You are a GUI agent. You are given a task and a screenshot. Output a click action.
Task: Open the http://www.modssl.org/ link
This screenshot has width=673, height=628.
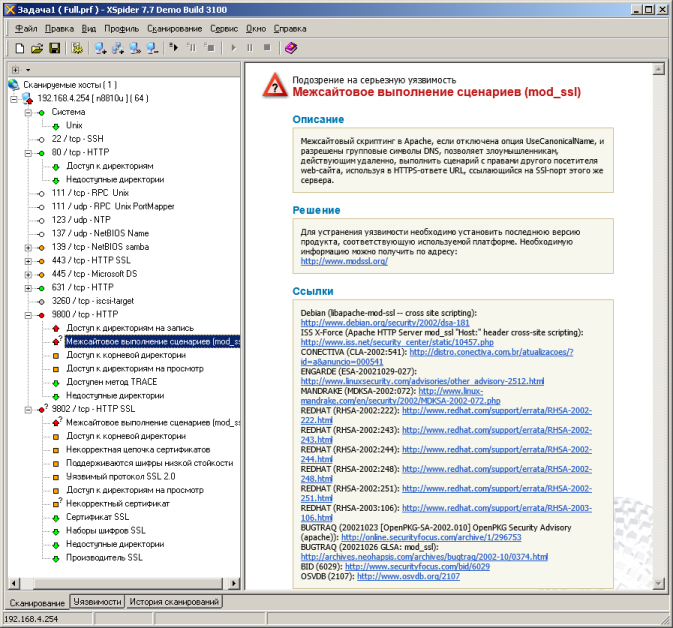pyautogui.click(x=344, y=261)
